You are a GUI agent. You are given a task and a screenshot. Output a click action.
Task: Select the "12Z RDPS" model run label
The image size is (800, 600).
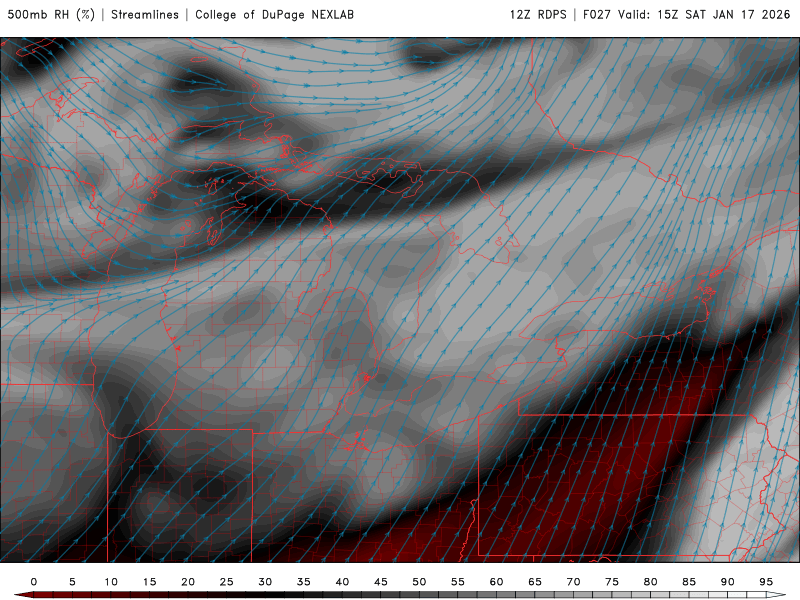tap(538, 15)
